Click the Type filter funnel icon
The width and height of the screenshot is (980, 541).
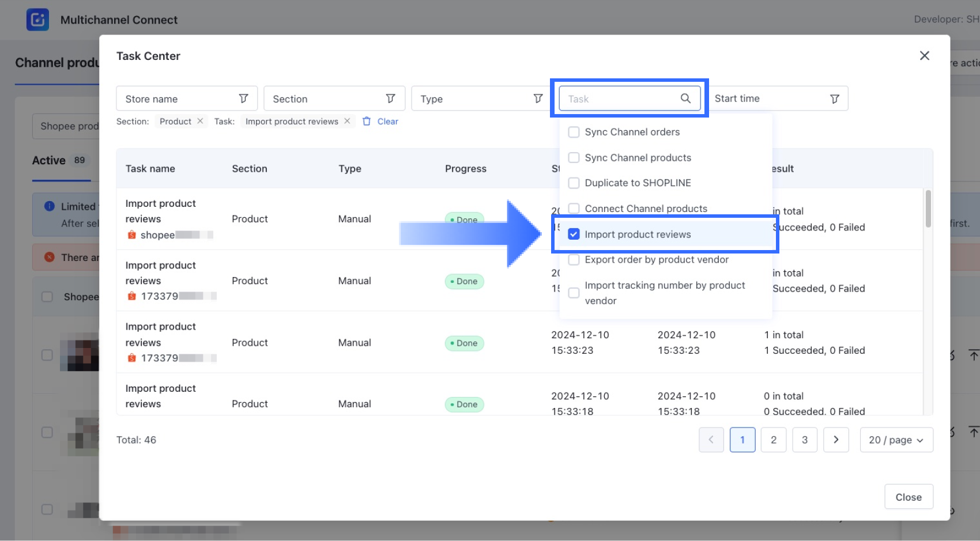click(x=538, y=99)
